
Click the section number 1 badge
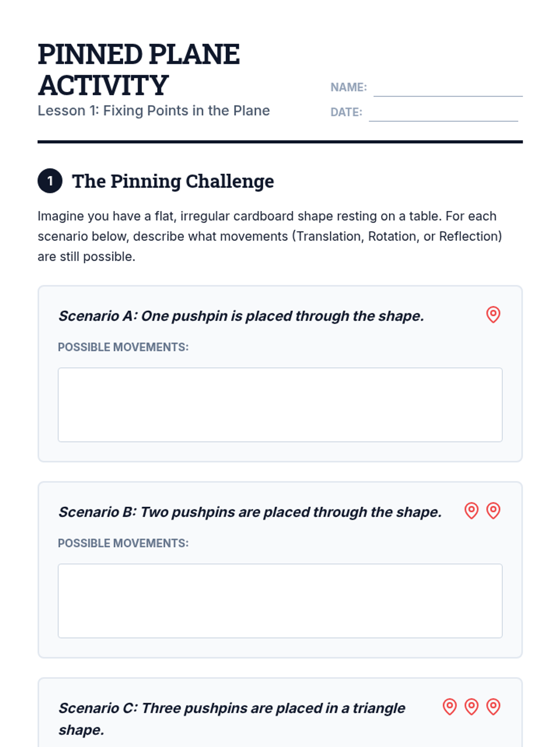pyautogui.click(x=50, y=181)
